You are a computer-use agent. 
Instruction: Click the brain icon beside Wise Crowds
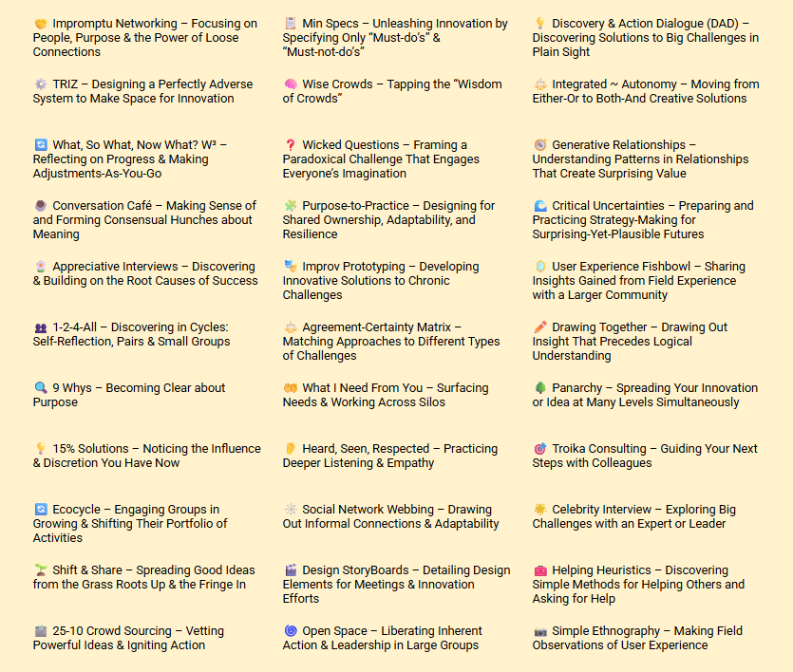(291, 84)
